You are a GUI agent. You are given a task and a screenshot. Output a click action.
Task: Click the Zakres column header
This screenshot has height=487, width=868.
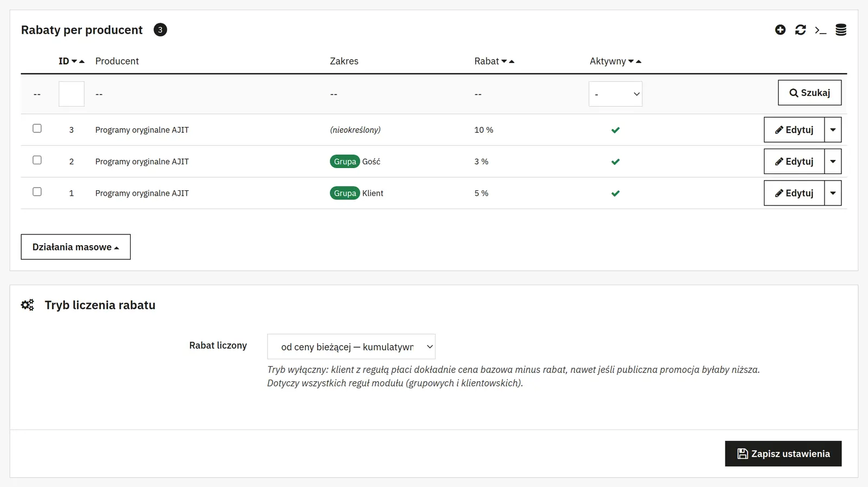(344, 61)
